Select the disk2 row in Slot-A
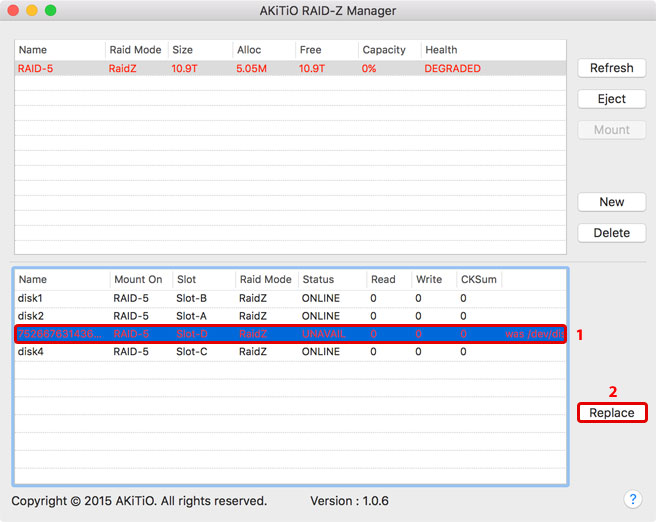 coord(290,316)
